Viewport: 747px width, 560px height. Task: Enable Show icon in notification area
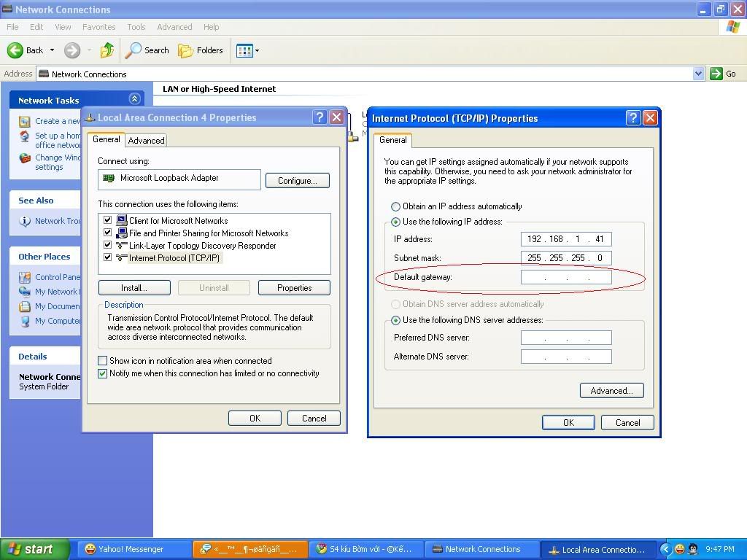click(102, 360)
